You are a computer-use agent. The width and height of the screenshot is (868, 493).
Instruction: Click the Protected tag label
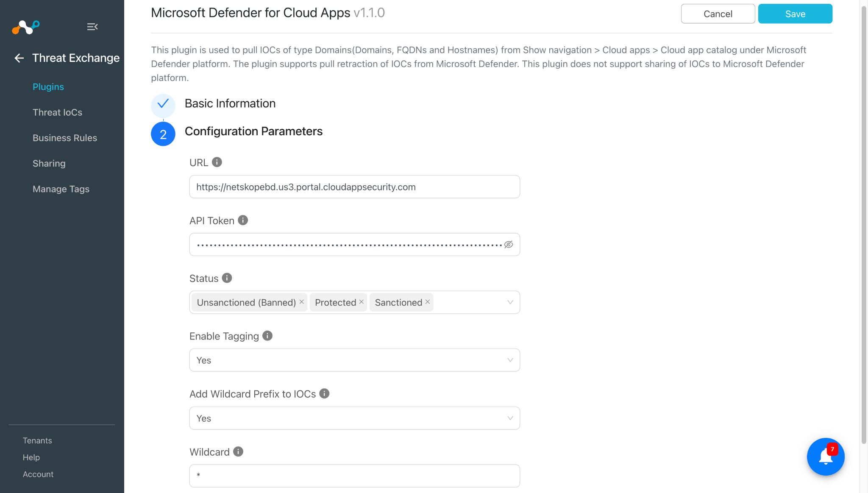click(335, 303)
